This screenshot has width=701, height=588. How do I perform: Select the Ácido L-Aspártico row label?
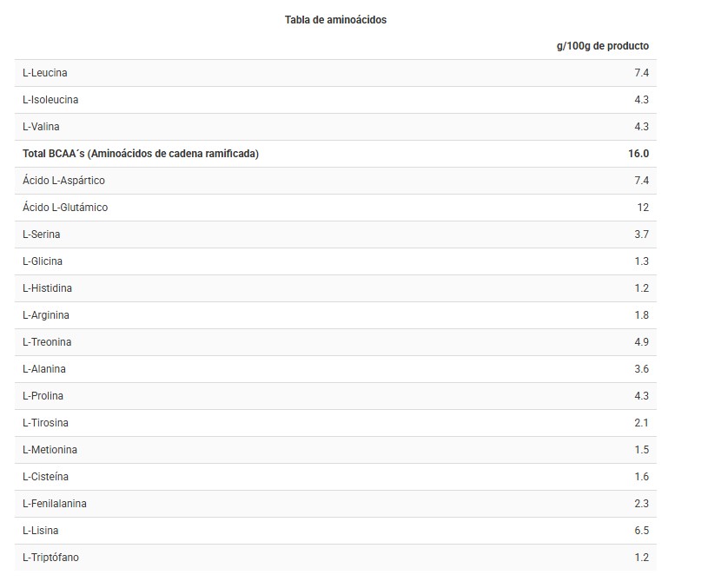point(63,181)
